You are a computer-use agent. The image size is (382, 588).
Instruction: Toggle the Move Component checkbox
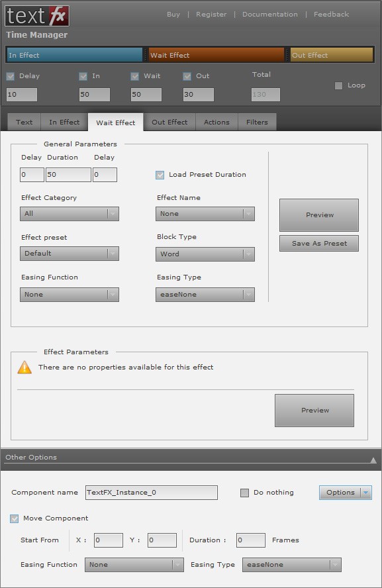15,518
